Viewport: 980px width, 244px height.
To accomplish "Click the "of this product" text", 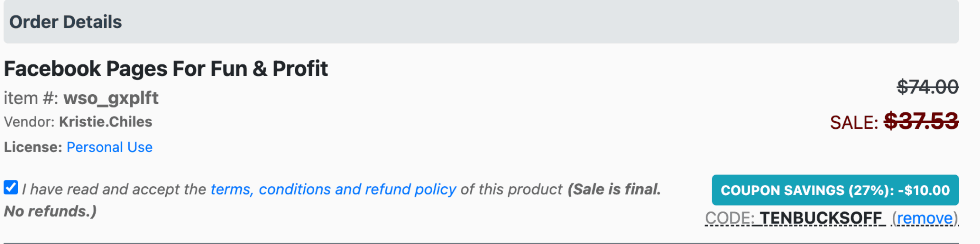I will tap(511, 189).
